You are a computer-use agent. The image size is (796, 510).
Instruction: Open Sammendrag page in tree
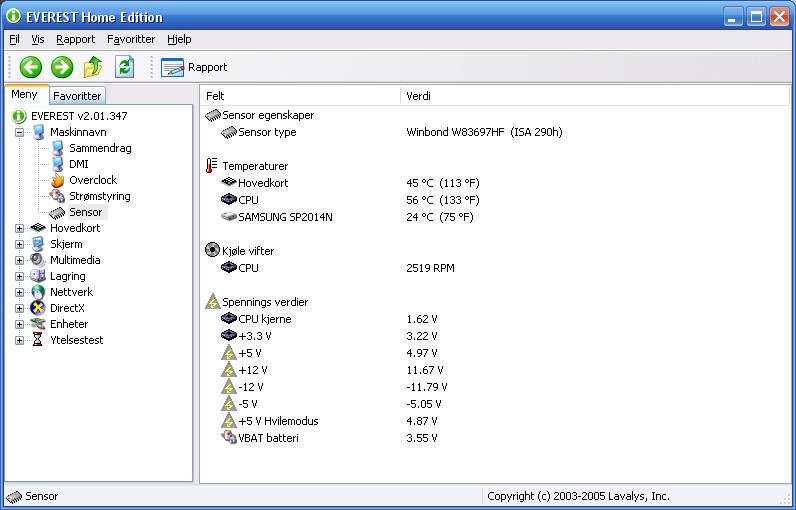click(100, 148)
